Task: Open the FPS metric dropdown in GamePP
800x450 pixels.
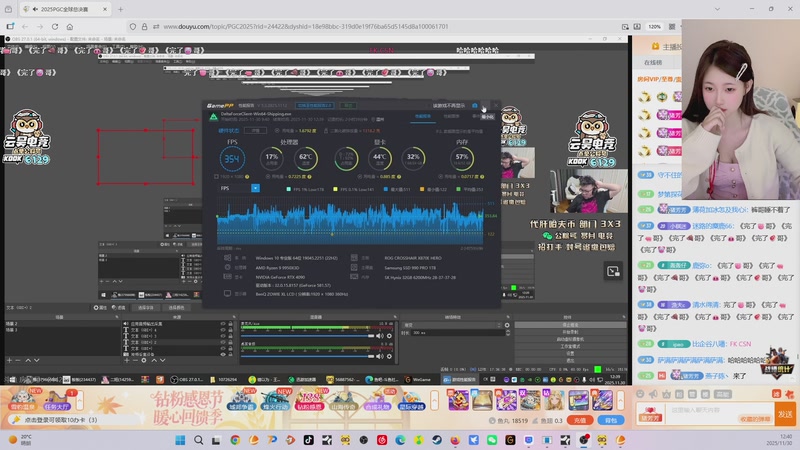Action: point(256,188)
